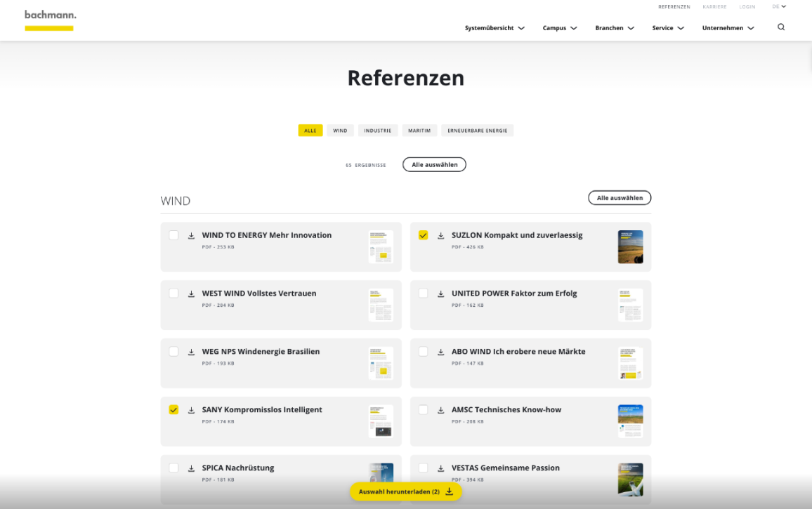Download WEST WIND Vollstes Vertrauen PDF
812x509 pixels.
click(x=190, y=293)
